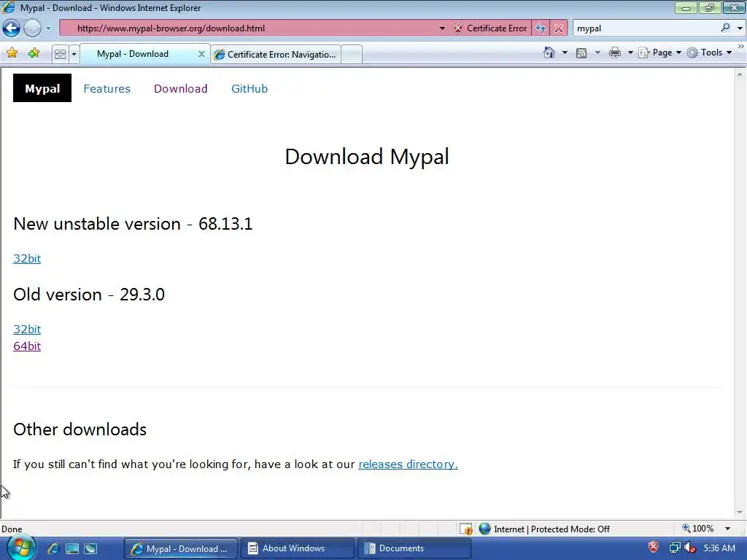The height and width of the screenshot is (560, 747).
Task: Click the Other downloads heading text
Action: click(x=80, y=429)
